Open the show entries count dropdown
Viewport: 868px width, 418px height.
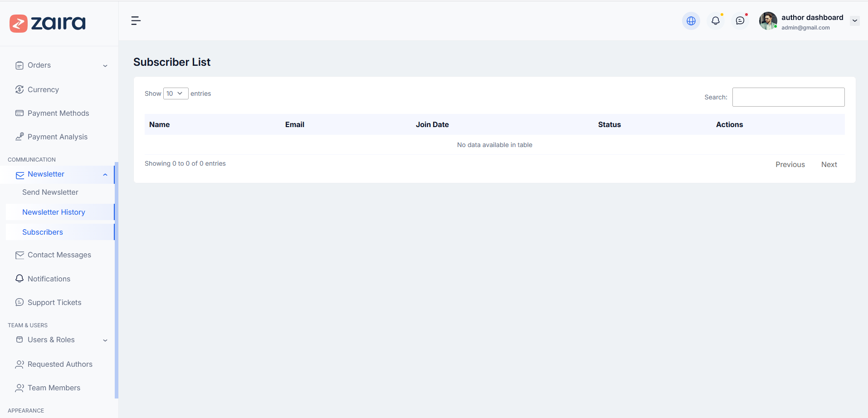(x=176, y=93)
